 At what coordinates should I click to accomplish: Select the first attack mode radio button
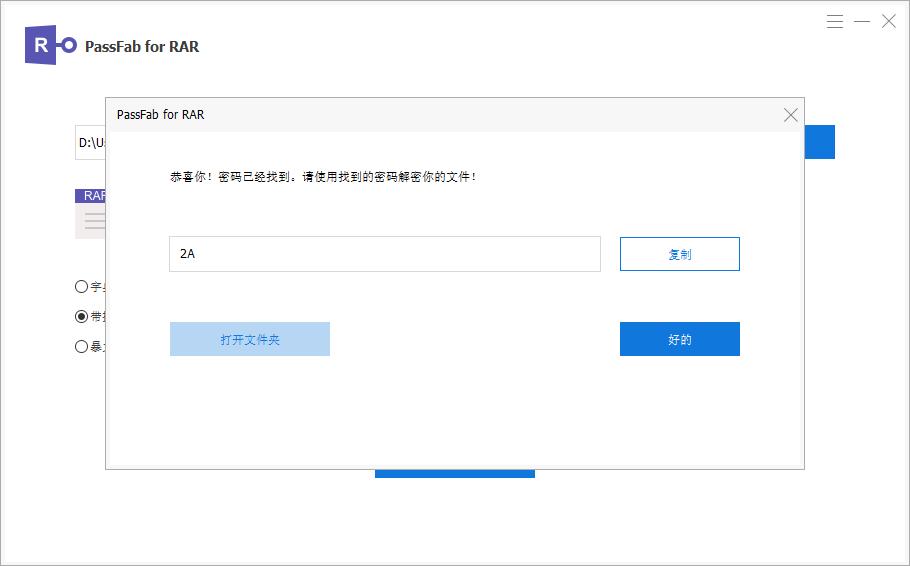pos(82,286)
